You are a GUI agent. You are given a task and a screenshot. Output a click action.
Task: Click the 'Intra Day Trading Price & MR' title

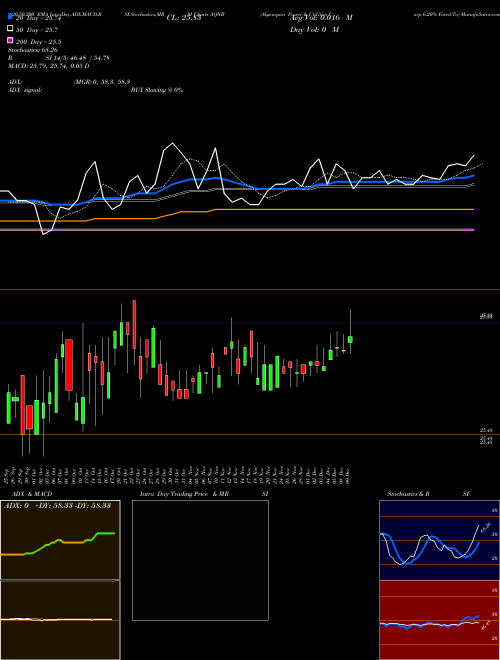coord(184,494)
